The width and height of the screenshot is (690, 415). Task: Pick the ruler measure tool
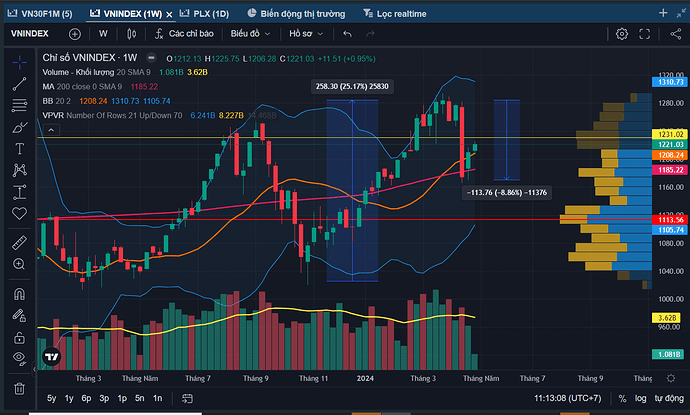tap(18, 243)
